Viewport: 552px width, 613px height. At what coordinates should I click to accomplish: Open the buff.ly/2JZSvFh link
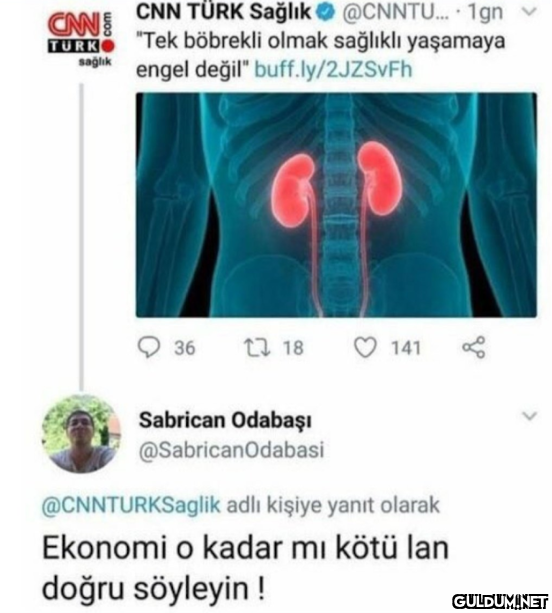[333, 70]
